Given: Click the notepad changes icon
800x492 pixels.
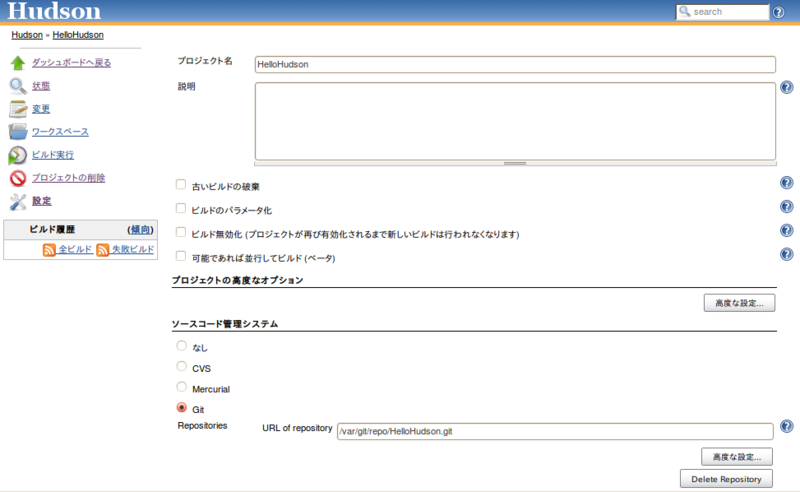Looking at the screenshot, I should [18, 109].
